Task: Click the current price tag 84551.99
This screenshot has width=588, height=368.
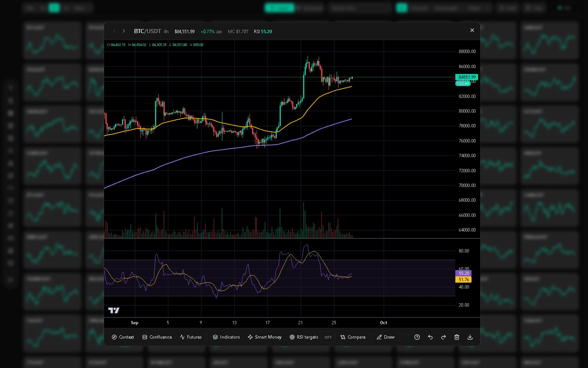Action: coord(467,77)
